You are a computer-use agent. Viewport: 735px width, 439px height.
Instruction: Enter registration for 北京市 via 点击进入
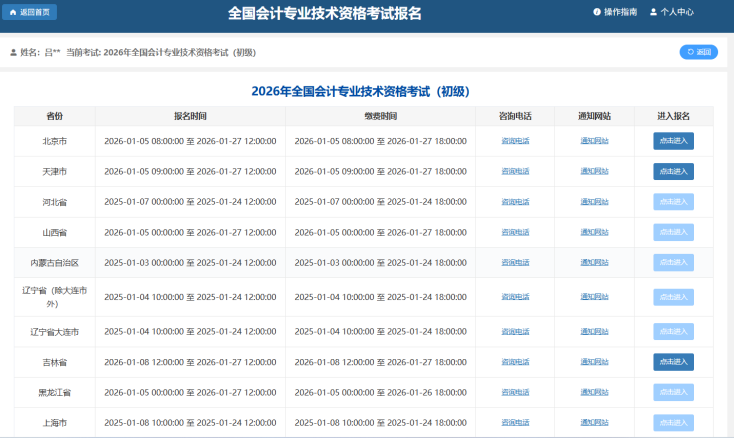(673, 141)
